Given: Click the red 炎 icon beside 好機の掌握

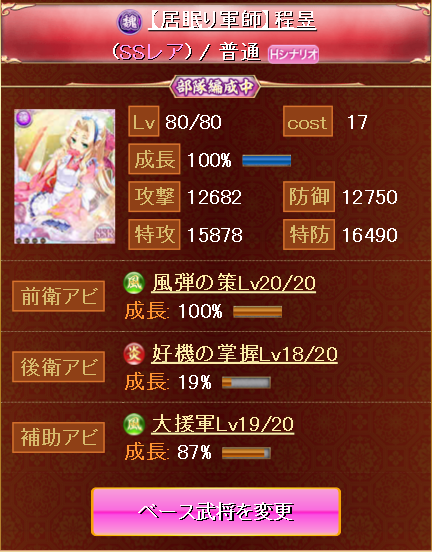Looking at the screenshot, I should [134, 354].
